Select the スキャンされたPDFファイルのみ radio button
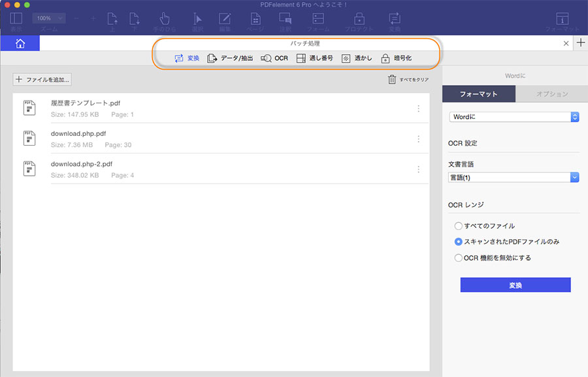 click(x=458, y=242)
